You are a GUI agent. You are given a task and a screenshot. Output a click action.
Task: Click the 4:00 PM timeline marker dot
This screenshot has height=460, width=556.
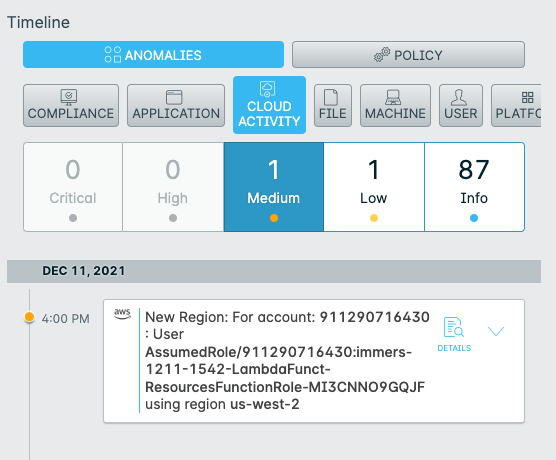[29, 317]
